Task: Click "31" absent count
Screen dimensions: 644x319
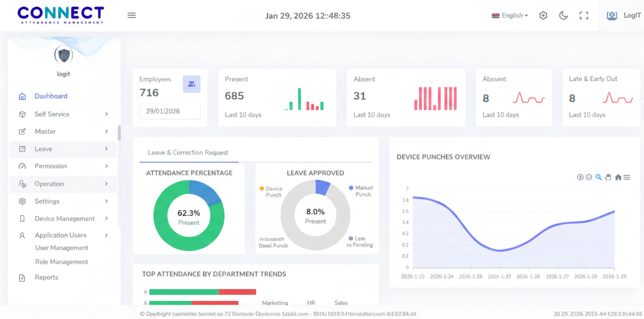Action: [360, 96]
